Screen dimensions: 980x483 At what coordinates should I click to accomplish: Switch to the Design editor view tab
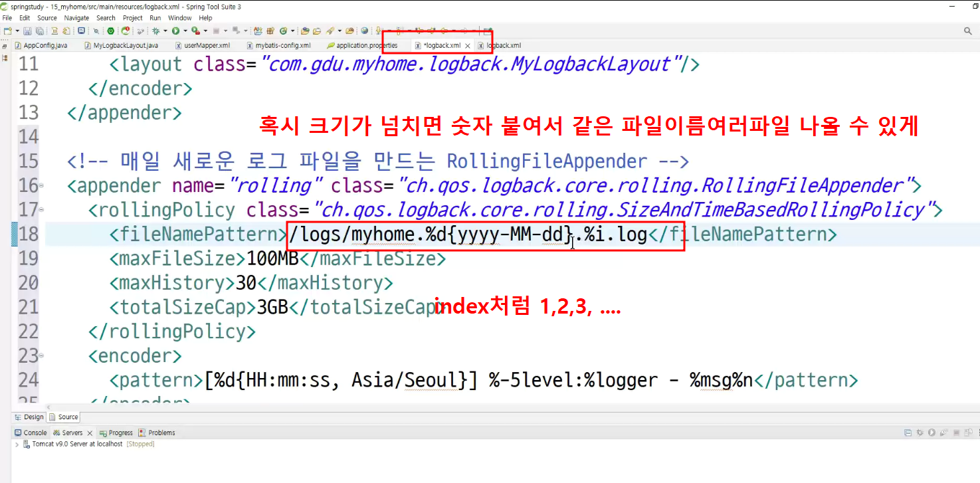point(29,417)
